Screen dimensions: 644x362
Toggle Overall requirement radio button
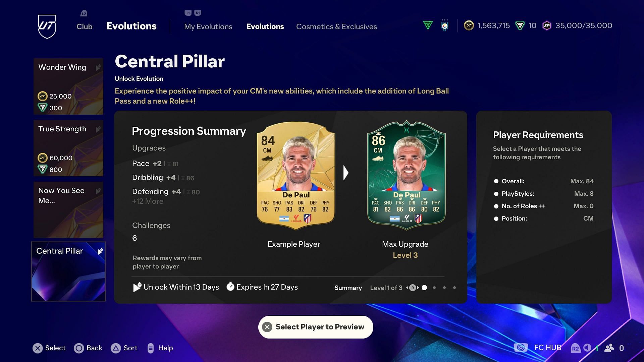coord(496,181)
